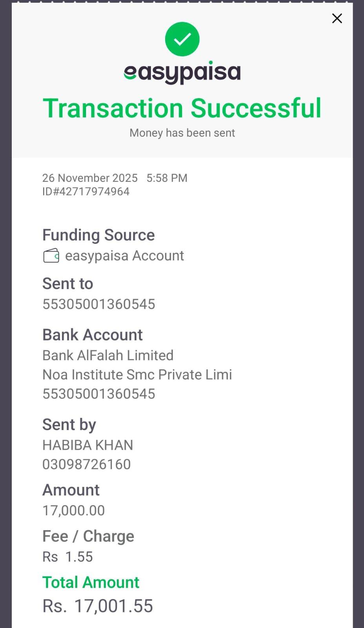
Task: Tap the Sent to account number
Action: (99, 304)
